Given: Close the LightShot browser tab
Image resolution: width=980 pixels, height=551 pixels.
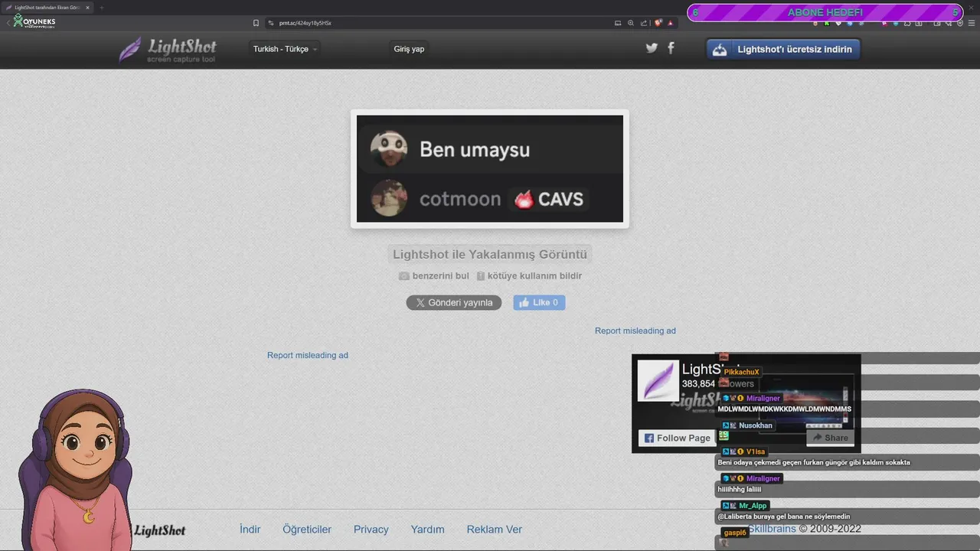Looking at the screenshot, I should (x=87, y=7).
